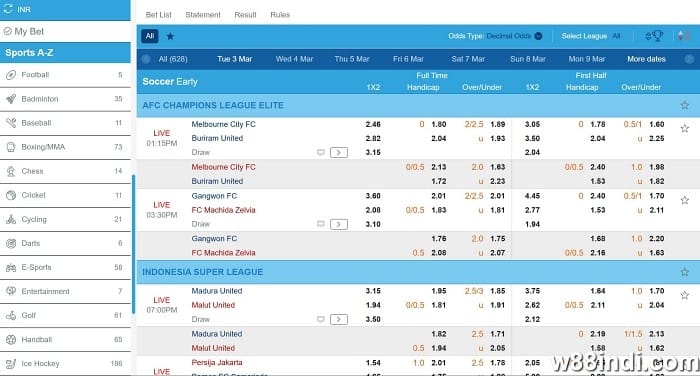
Task: Collapse AFC CHAMPIONS LEAGUE ELITE header
Action: pos(418,105)
